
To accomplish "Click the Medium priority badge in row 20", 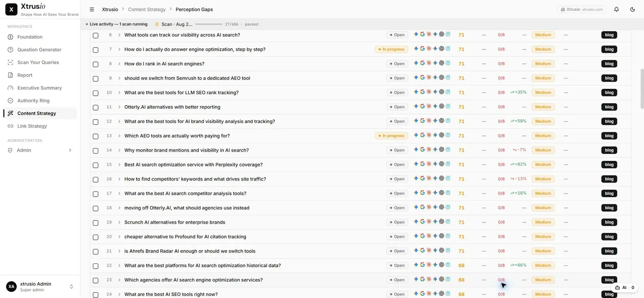I will 543,237.
